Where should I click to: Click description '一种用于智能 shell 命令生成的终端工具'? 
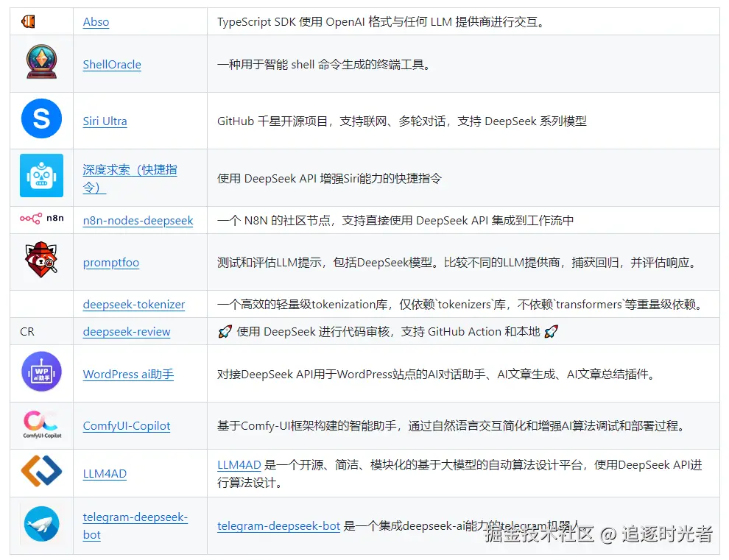323,65
